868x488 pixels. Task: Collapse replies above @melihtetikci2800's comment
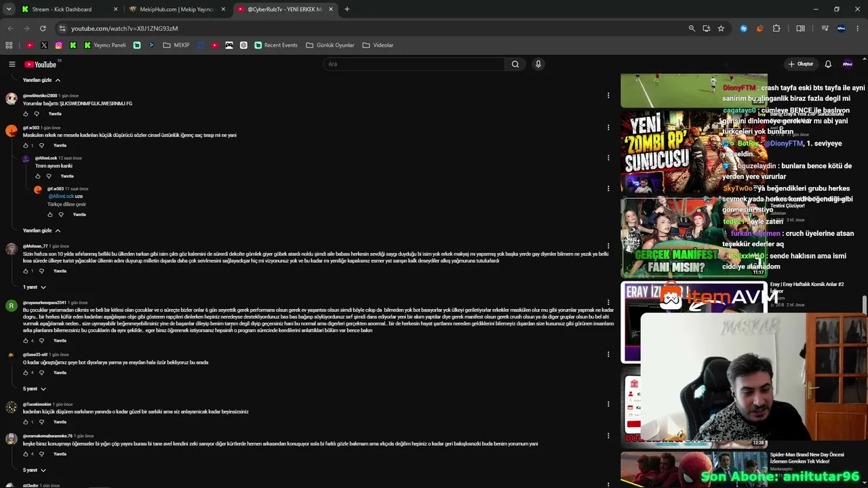click(x=42, y=80)
